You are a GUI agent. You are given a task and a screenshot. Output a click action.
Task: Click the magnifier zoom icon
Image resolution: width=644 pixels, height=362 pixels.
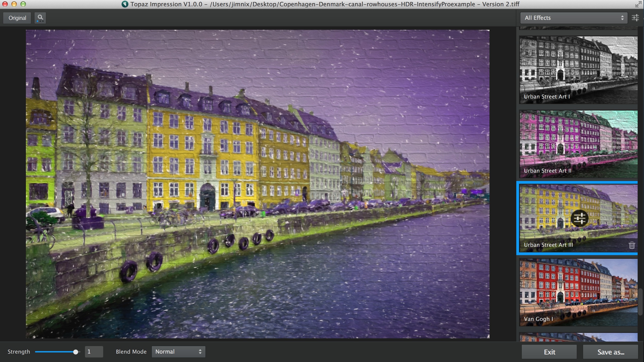pyautogui.click(x=40, y=18)
